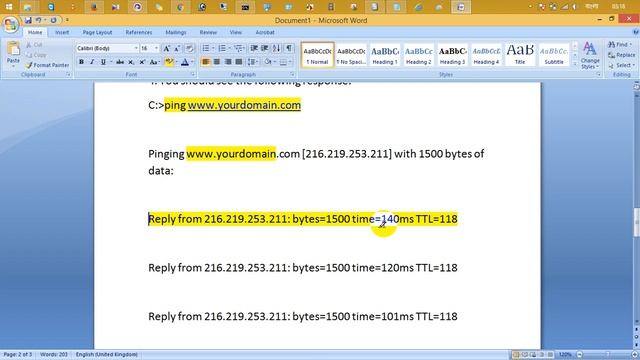The width and height of the screenshot is (640, 360).
Task: Toggle Italic formatting
Action: coord(92,62)
